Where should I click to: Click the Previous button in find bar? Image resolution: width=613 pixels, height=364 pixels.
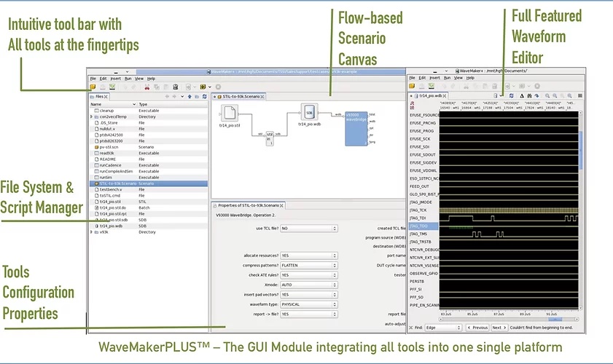pos(477,328)
